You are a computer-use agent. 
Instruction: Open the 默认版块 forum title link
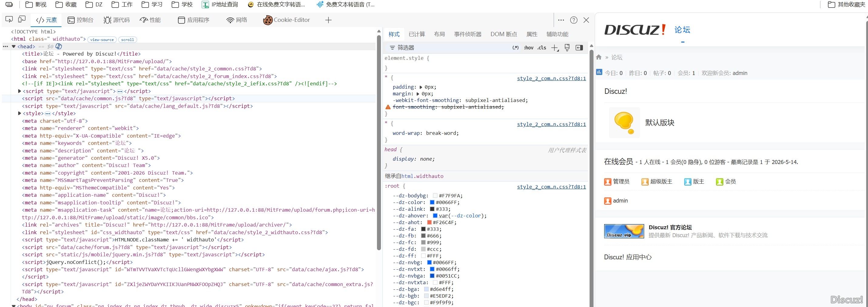click(660, 122)
